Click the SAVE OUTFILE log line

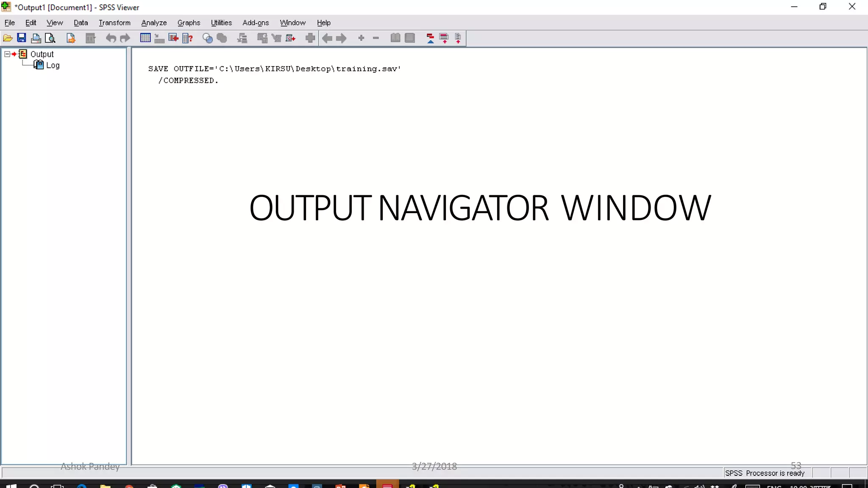[x=275, y=69]
